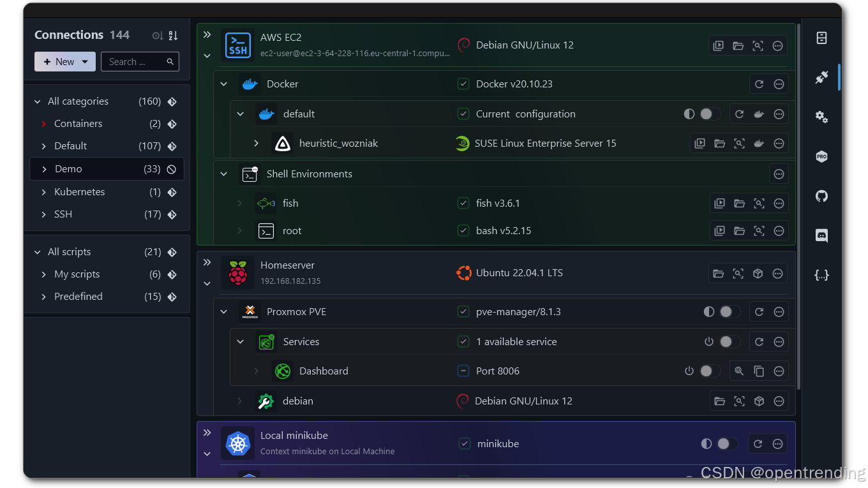Open settings gears in right sidebar

click(821, 117)
